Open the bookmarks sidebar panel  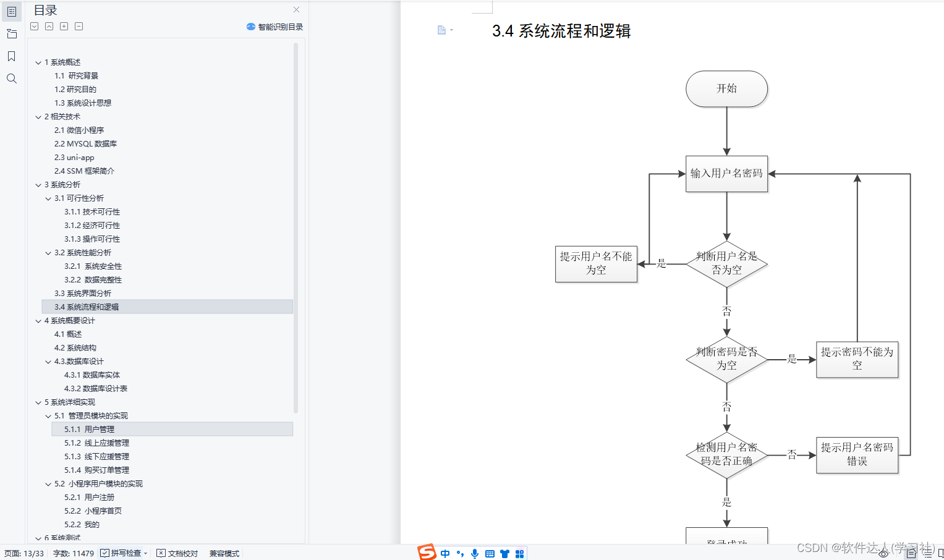12,56
